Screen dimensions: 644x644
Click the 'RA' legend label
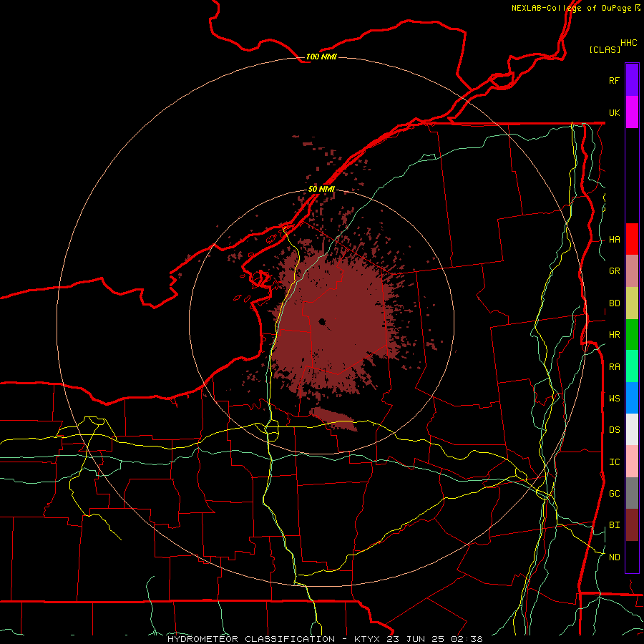point(615,367)
